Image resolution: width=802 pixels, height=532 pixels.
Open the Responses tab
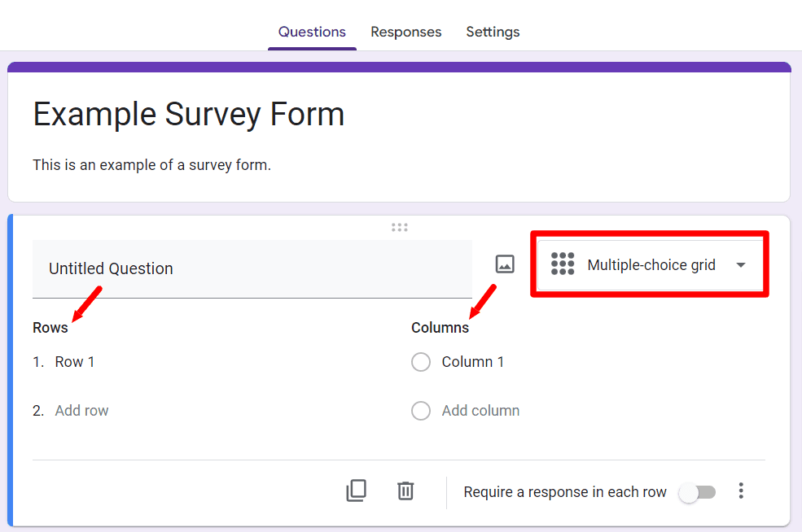(406, 33)
